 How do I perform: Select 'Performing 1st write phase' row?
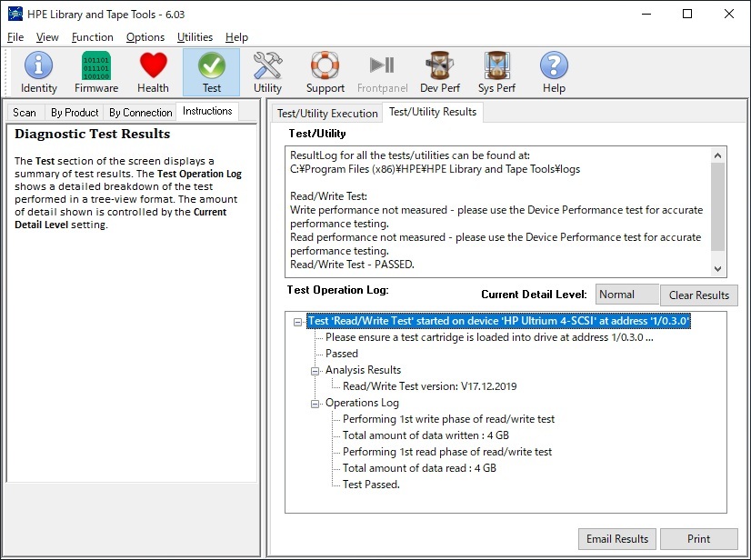(x=449, y=419)
